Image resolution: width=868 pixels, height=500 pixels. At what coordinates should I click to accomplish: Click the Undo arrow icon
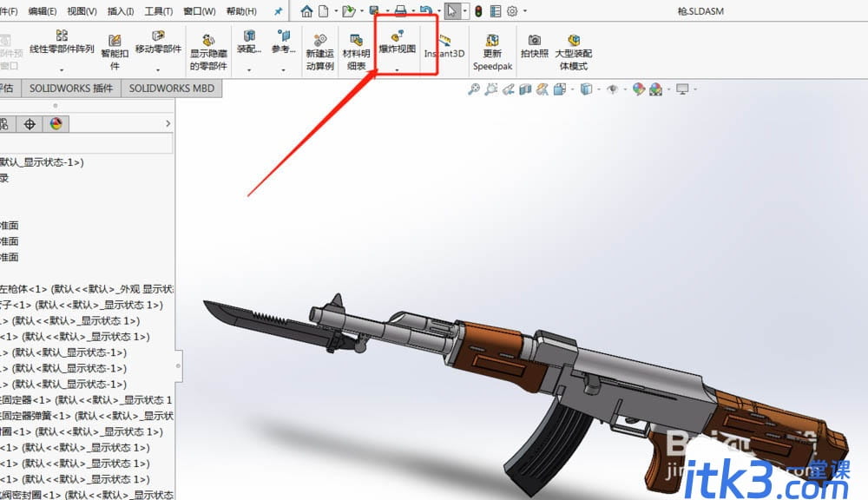click(425, 11)
